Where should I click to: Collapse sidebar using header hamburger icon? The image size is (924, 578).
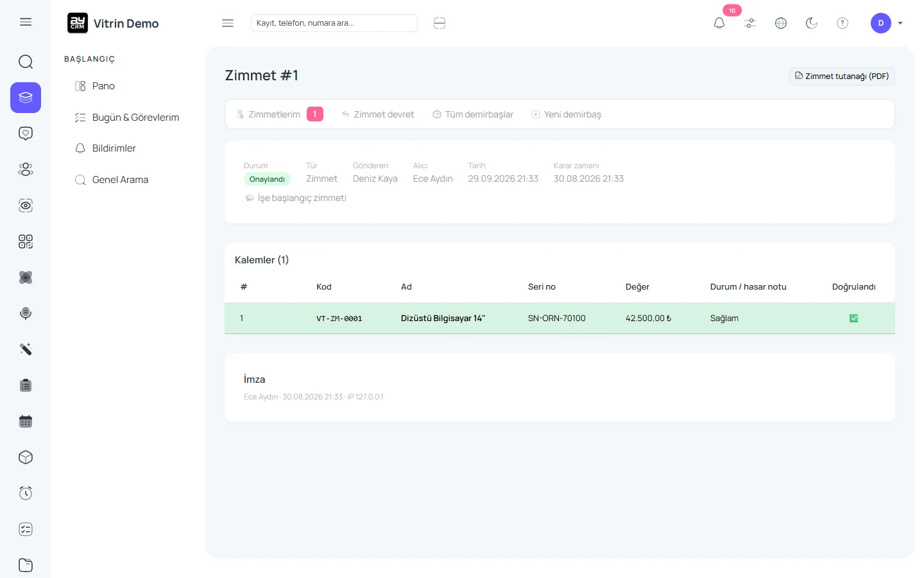(228, 23)
